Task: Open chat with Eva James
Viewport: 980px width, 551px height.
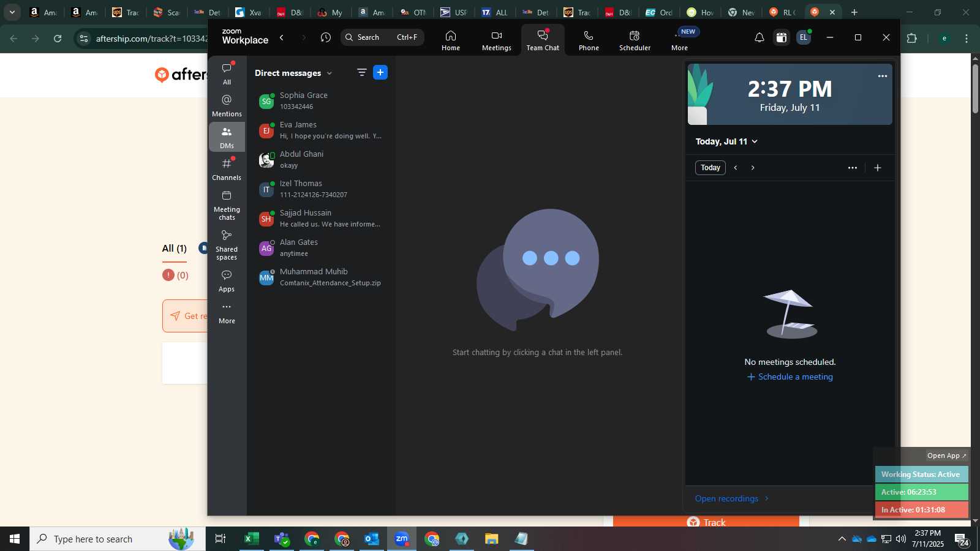Action: [x=321, y=130]
